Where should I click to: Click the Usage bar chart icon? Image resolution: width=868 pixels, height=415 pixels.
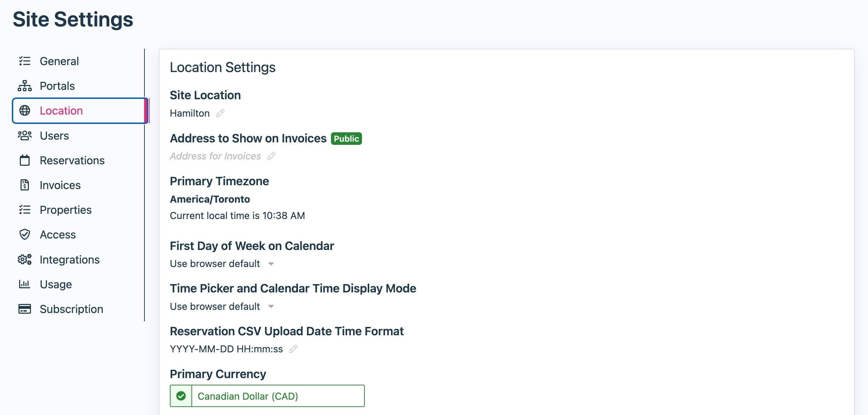[x=24, y=284]
